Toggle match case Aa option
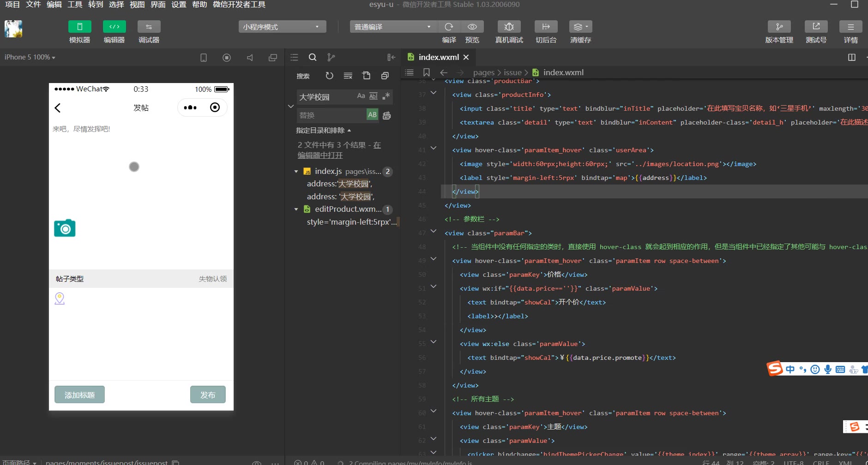The height and width of the screenshot is (465, 868). coord(361,96)
